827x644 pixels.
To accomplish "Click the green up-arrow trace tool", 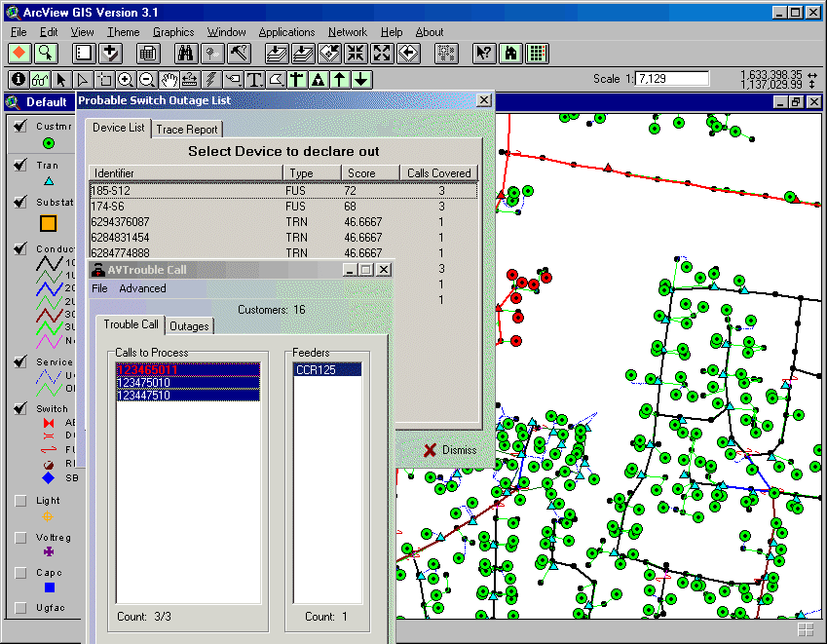I will (340, 80).
